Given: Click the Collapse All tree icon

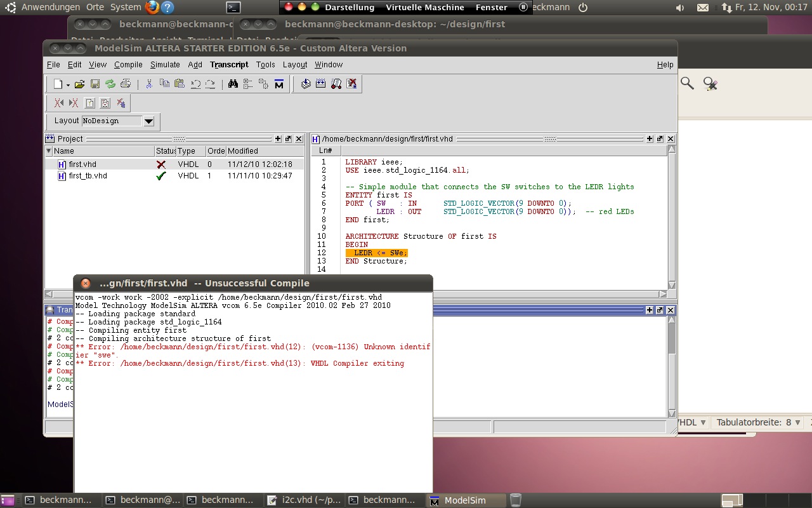Looking at the screenshot, I should [248, 84].
